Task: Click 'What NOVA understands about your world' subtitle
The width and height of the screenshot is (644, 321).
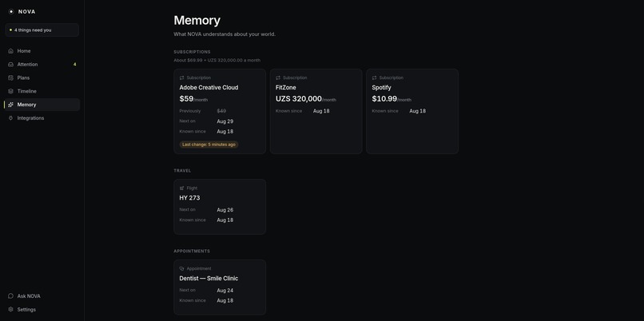Action: tap(225, 34)
